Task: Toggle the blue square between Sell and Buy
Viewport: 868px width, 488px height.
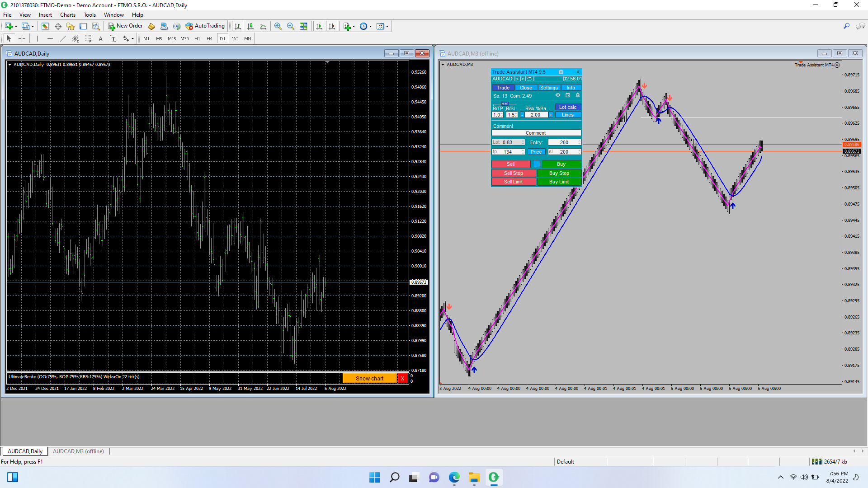Action: point(536,164)
